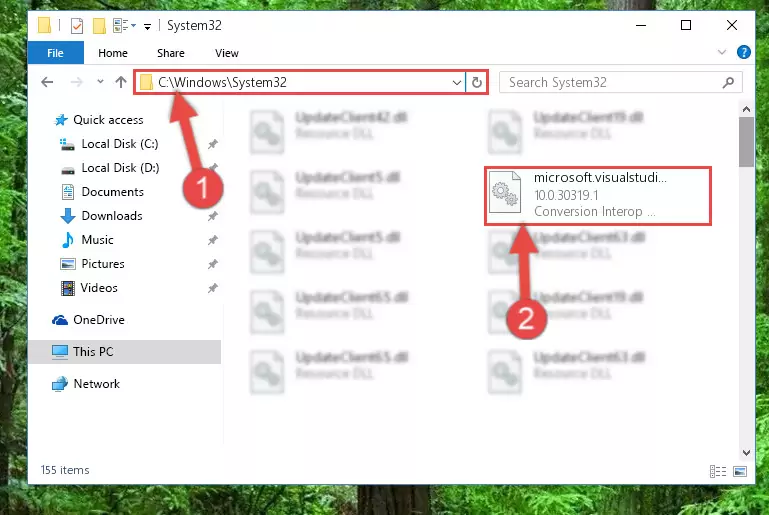Click the folder icon in title bar
Image resolution: width=769 pixels, height=515 pixels.
click(x=45, y=25)
